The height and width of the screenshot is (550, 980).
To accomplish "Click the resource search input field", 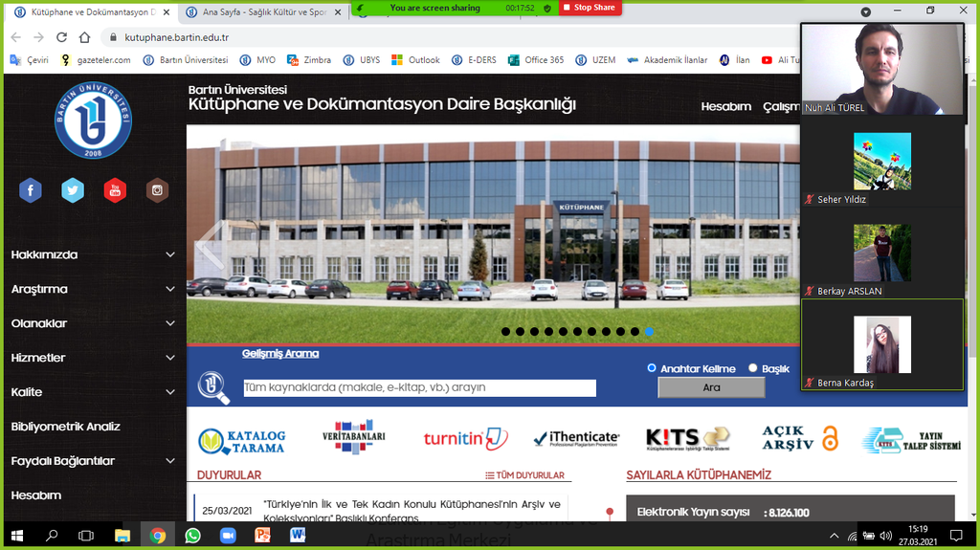I will [x=420, y=387].
